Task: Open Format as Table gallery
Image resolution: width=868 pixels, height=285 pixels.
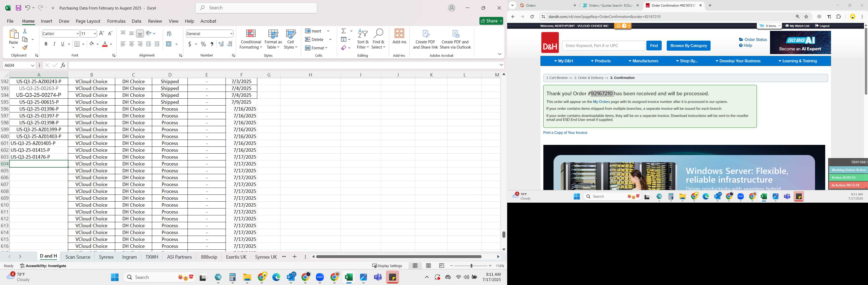Action: [273, 39]
